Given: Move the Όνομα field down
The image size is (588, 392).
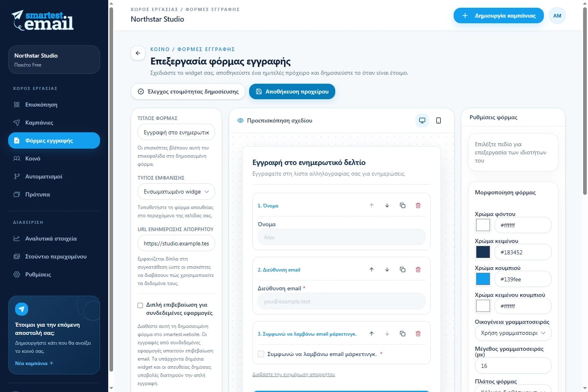Looking at the screenshot, I should (x=387, y=205).
